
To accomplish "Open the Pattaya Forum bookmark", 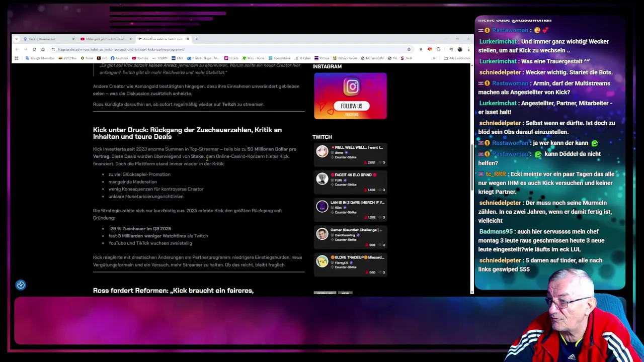I will point(346,58).
